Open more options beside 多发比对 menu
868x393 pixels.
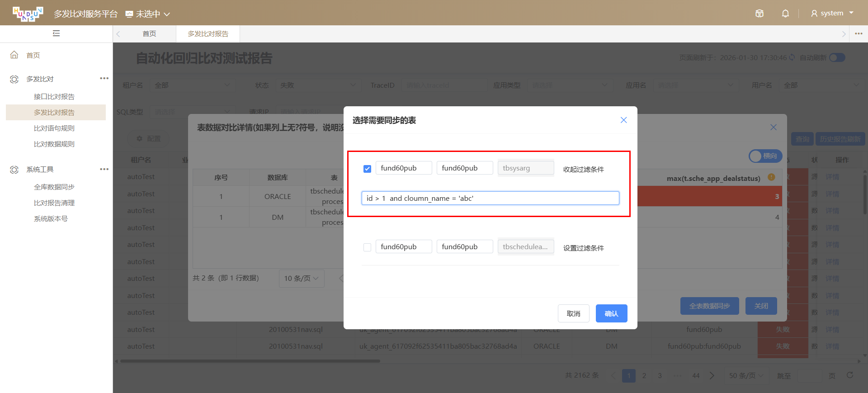(104, 79)
